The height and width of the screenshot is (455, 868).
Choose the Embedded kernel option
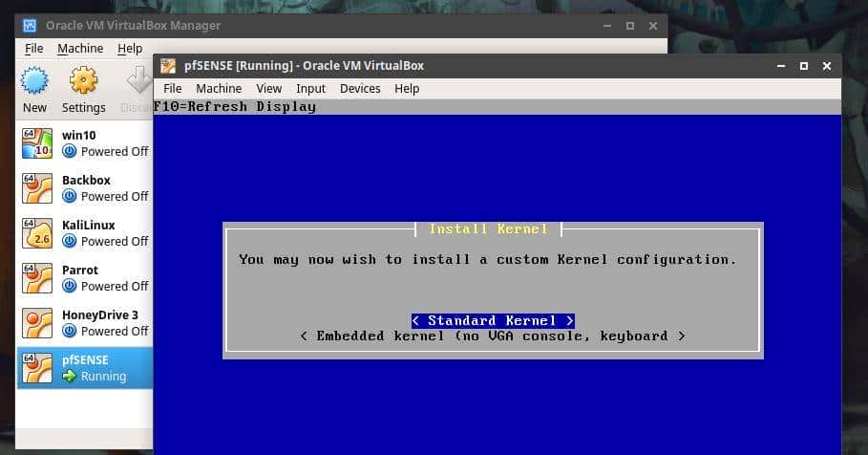point(493,336)
